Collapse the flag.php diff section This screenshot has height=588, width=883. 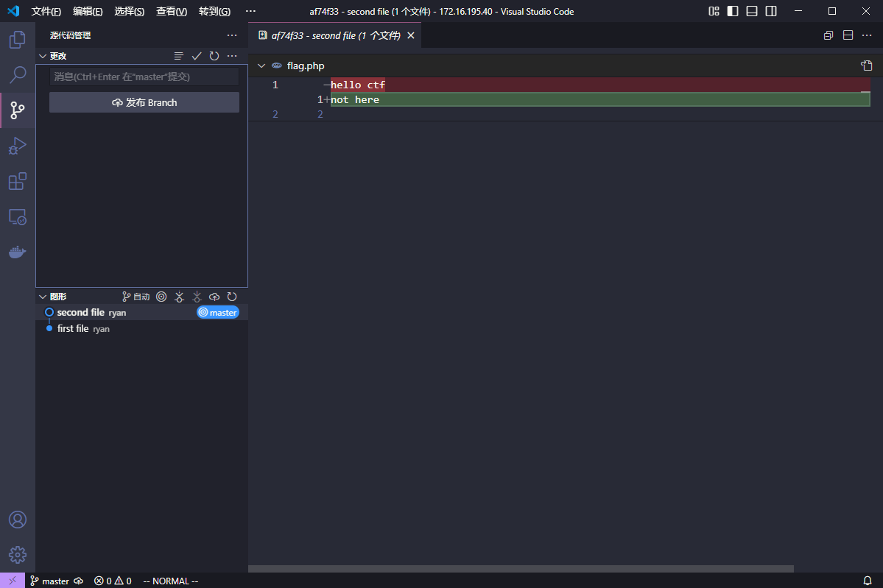point(261,65)
